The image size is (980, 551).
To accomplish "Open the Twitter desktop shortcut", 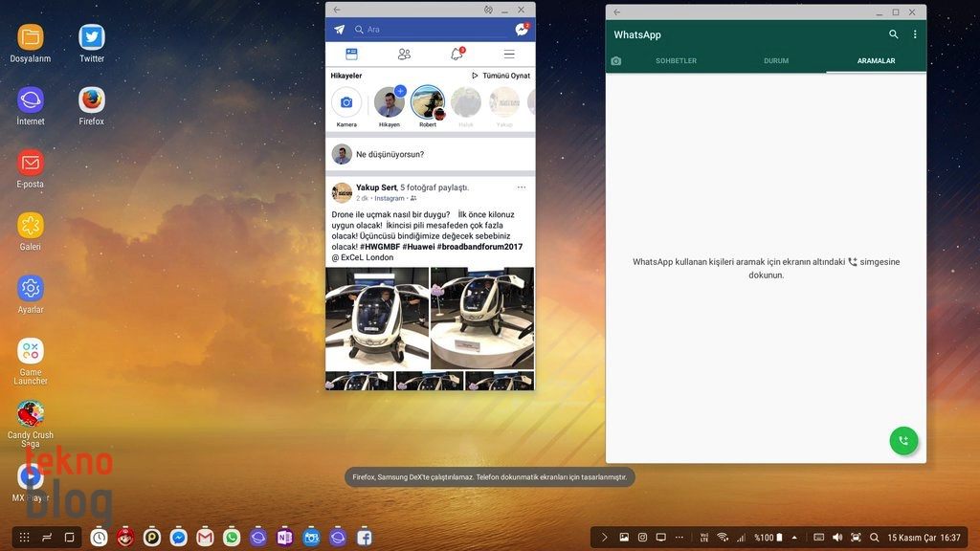I will click(92, 38).
